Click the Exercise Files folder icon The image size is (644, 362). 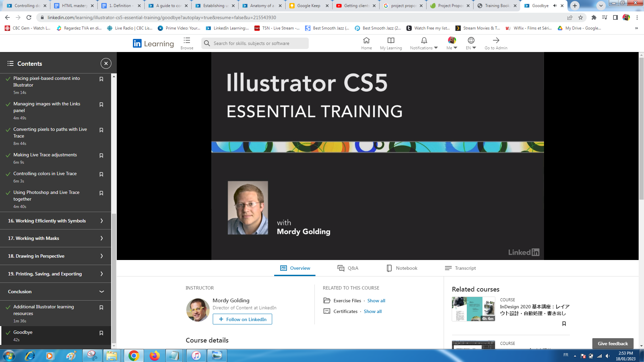coord(327,301)
